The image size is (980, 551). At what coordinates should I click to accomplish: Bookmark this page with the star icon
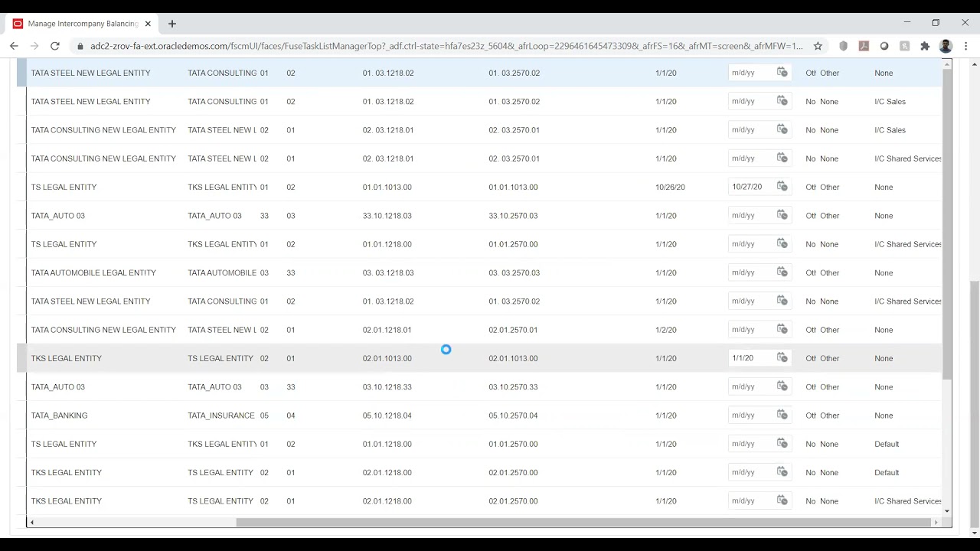point(818,46)
